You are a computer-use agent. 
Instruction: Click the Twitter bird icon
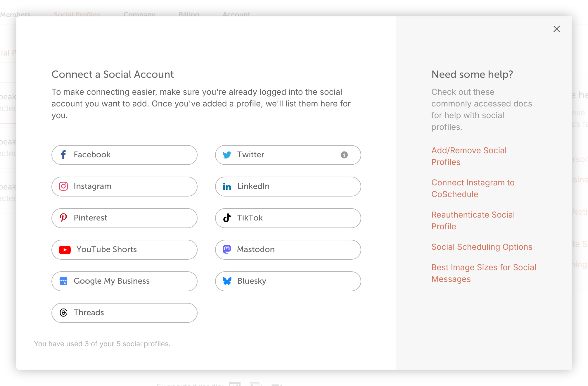(227, 155)
